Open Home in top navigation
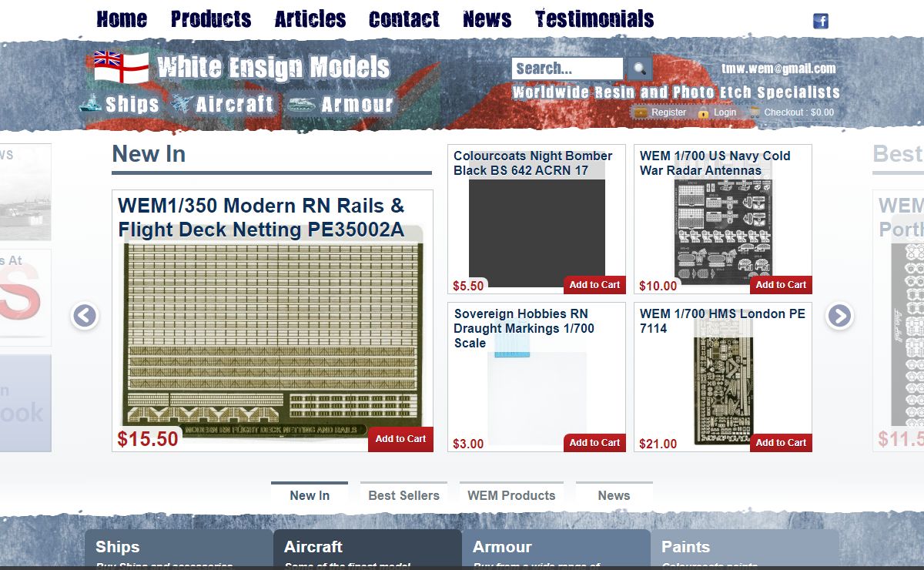This screenshot has height=570, width=924. (x=122, y=19)
